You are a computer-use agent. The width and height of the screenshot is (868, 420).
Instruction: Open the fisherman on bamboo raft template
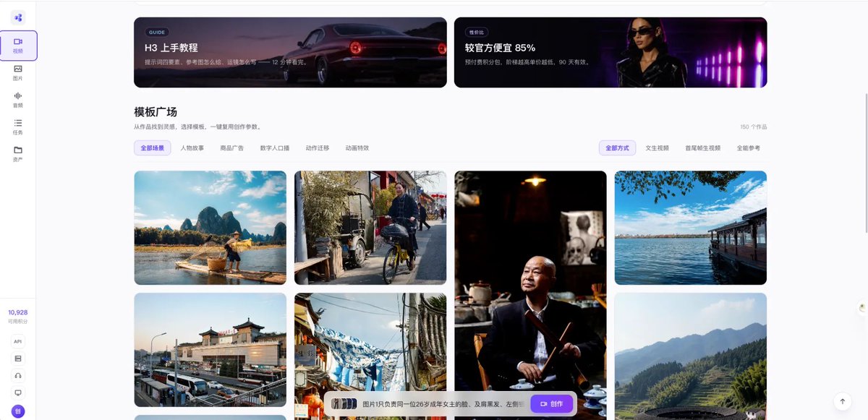coord(210,228)
